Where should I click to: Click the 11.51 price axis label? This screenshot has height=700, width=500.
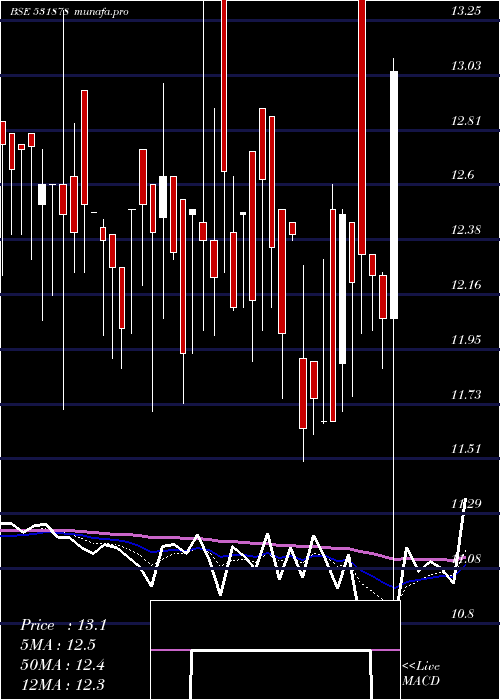point(466,450)
